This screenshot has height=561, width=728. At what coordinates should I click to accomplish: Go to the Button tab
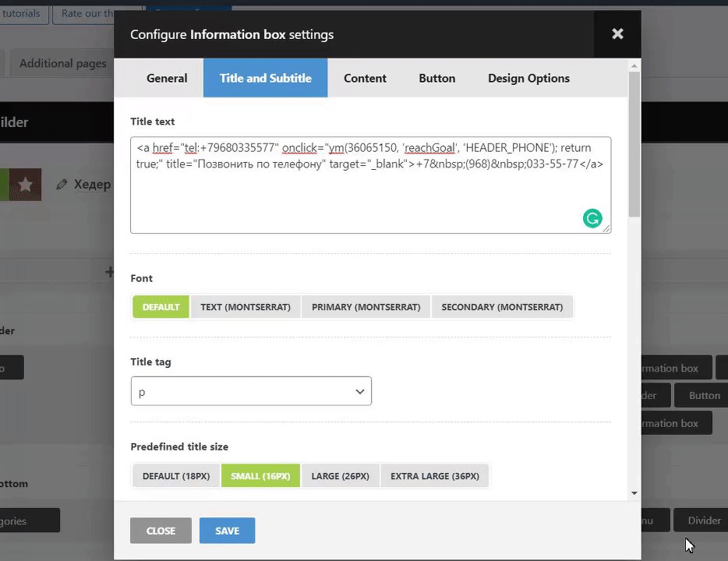(437, 78)
